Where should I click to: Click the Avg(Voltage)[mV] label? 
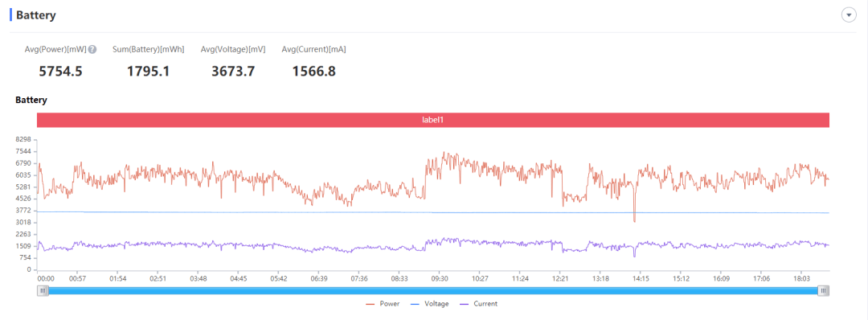pyautogui.click(x=233, y=49)
